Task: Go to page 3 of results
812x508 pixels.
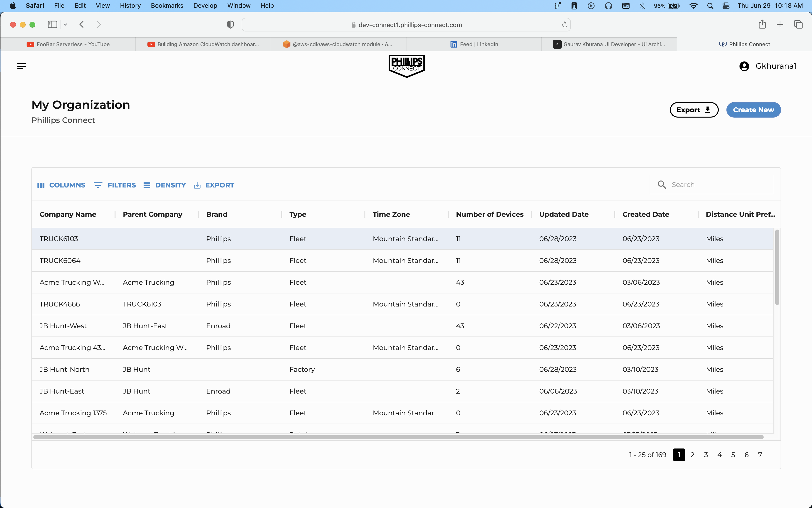Action: (706, 455)
